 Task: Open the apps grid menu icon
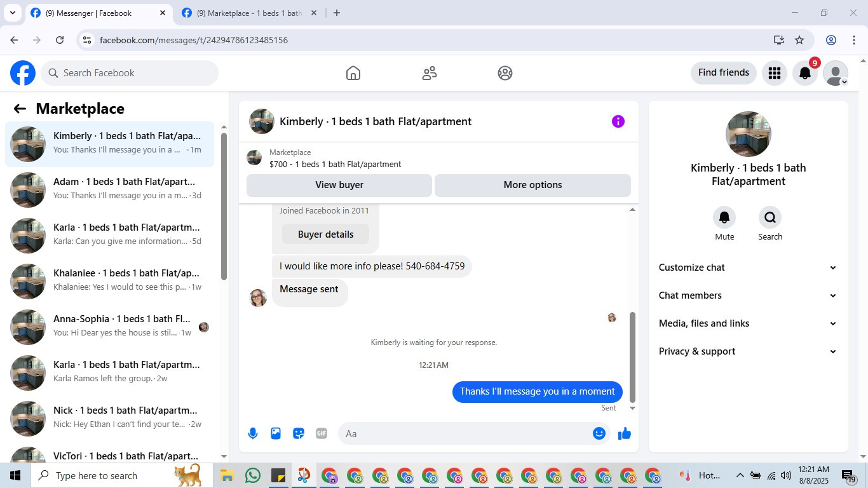(774, 73)
